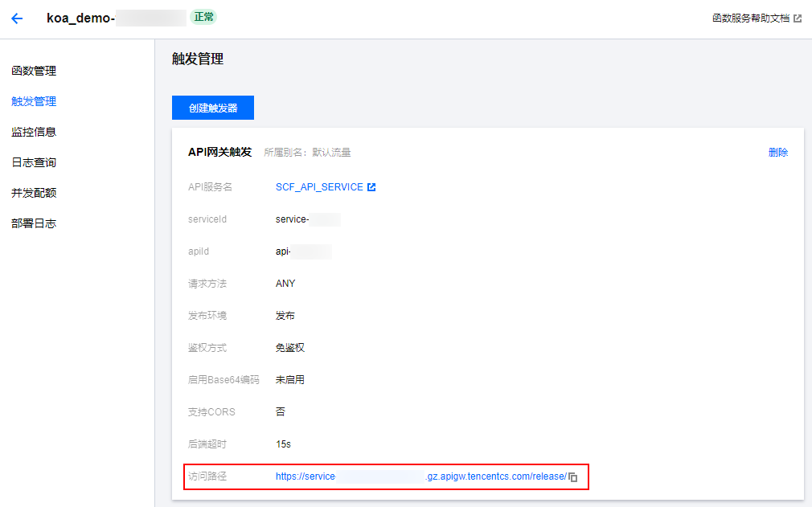Click the ANY request method value
The image size is (812, 507).
click(285, 284)
